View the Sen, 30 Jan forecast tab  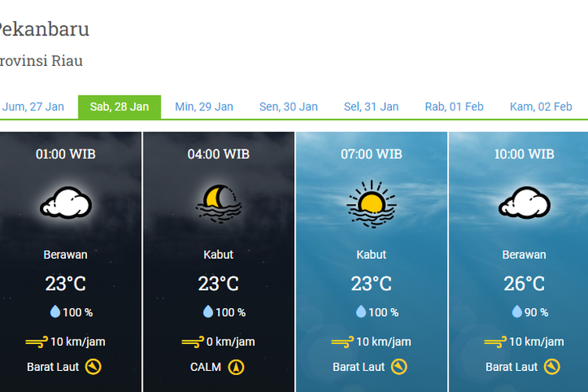(x=289, y=107)
